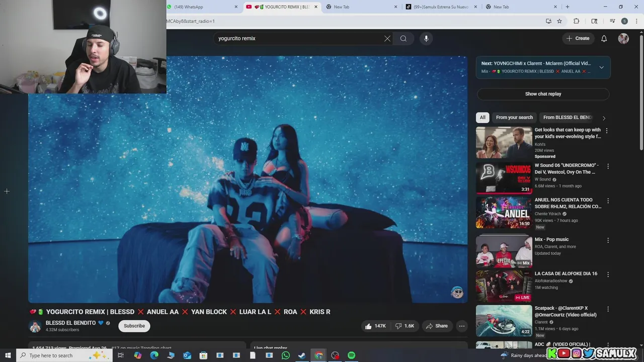Screen dimensions: 644x362
Task: Open the Chrome search tabs icon in the toolbar
Action: [594, 21]
